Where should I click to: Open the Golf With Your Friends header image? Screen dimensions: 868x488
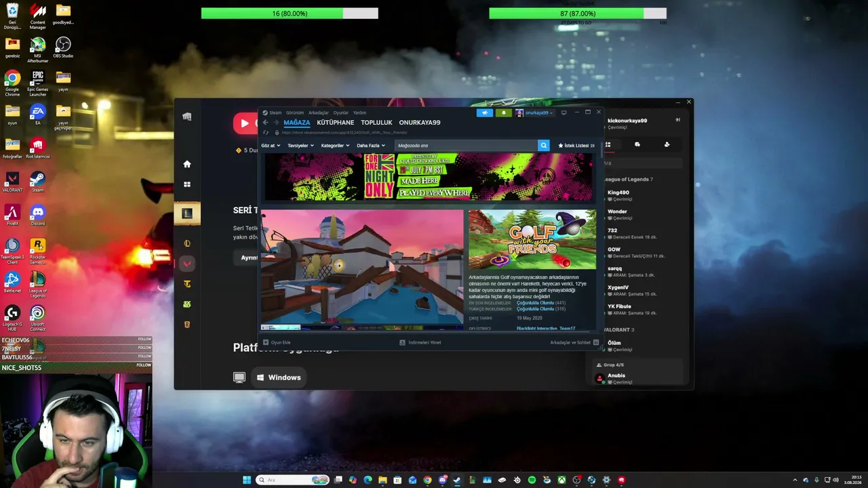click(532, 240)
